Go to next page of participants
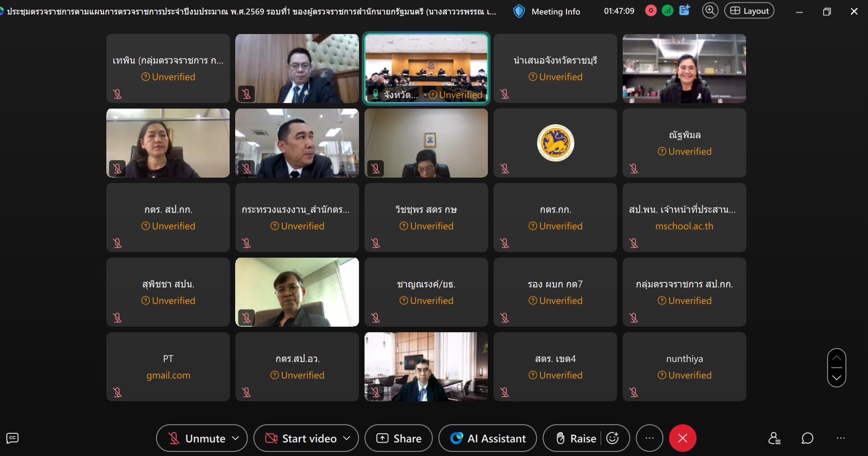Image resolution: width=868 pixels, height=456 pixels. click(837, 378)
